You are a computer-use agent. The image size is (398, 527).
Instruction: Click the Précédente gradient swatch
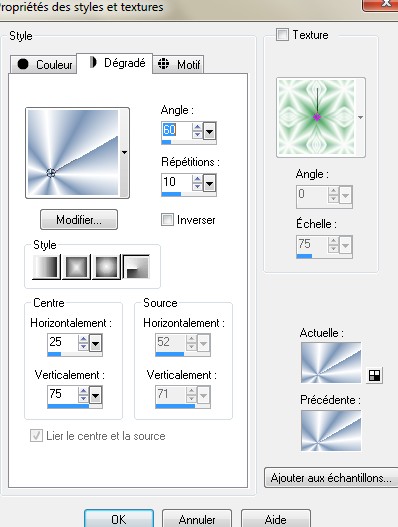pos(331,430)
